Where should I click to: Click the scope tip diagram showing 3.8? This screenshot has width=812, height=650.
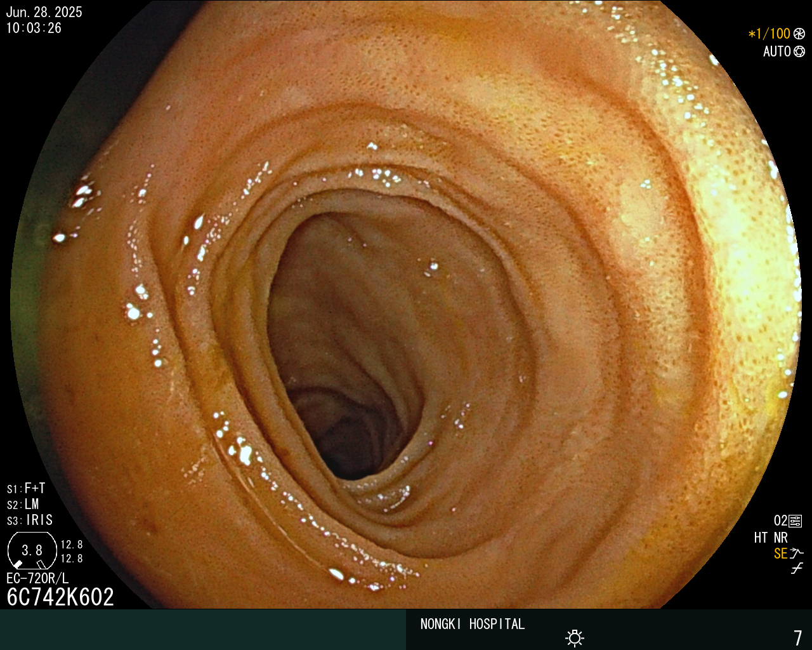tap(31, 551)
